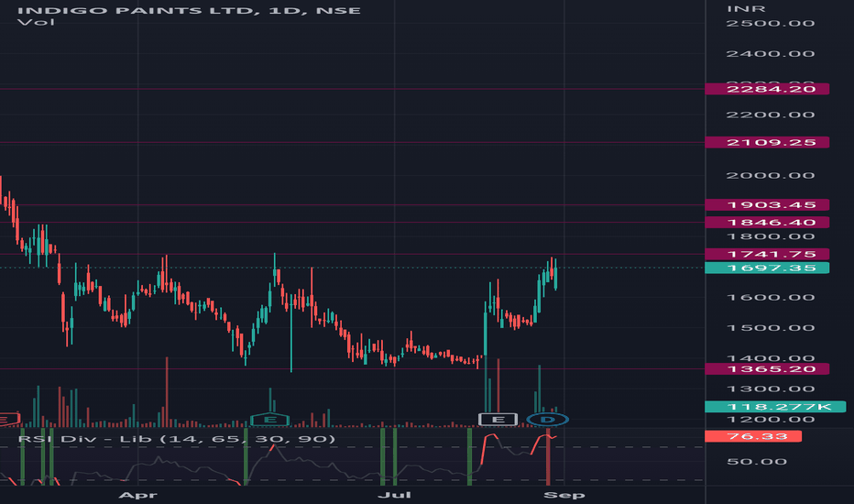Click the 1365.20 price level label
This screenshot has height=504, width=854.
[767, 369]
